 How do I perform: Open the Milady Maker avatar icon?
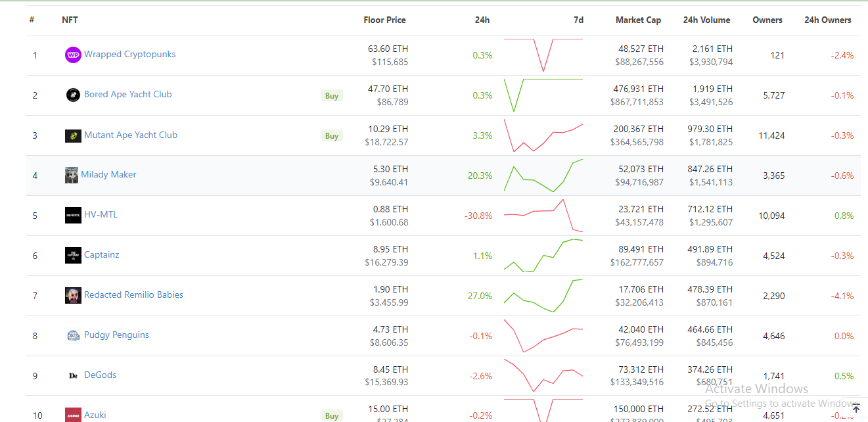tap(73, 175)
